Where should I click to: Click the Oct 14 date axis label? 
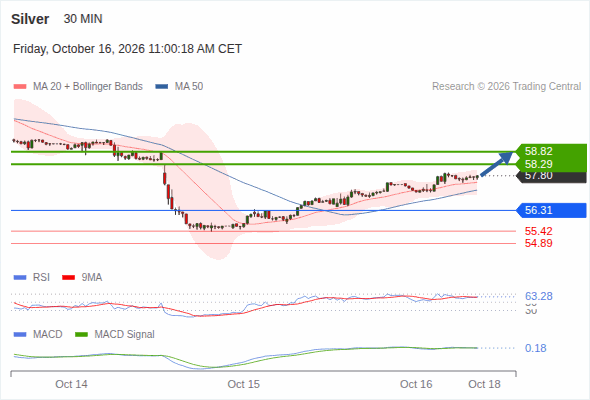point(71,385)
